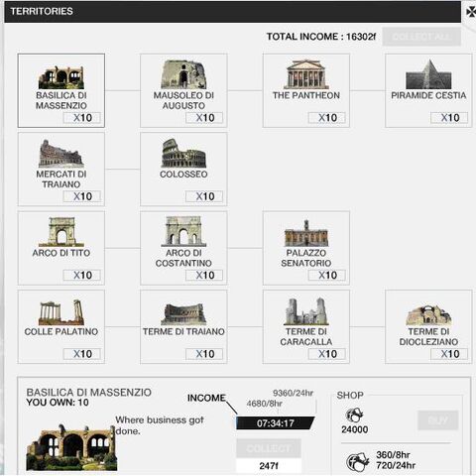Click the large Basilica di Massenzio thumbnail
The image size is (476, 476).
(71, 448)
